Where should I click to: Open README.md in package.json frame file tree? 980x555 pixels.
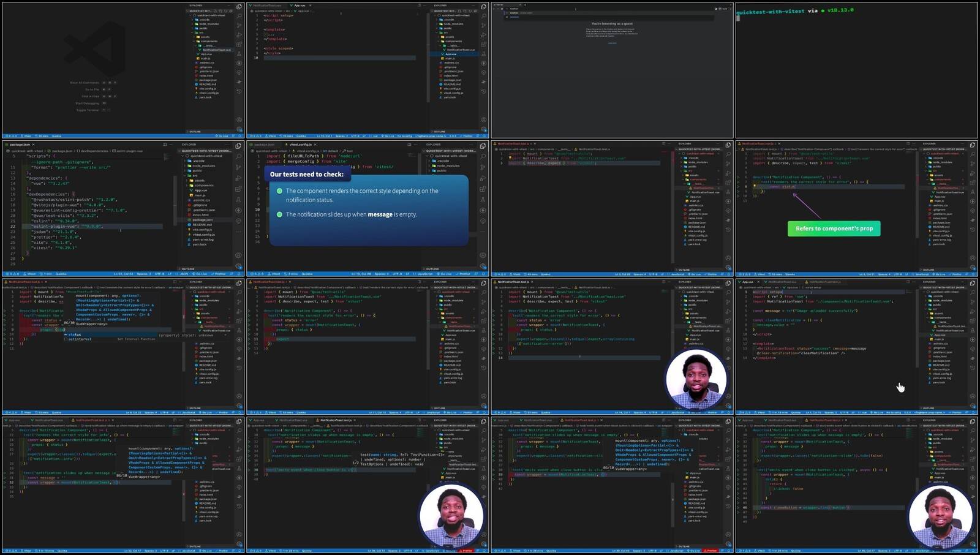click(x=202, y=225)
